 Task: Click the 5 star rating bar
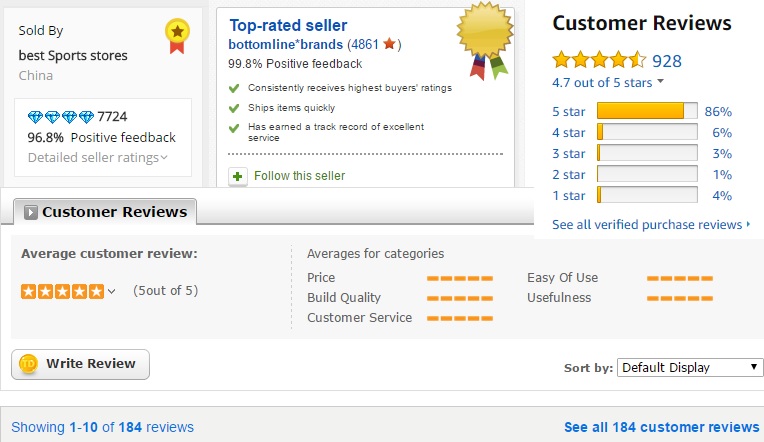[x=646, y=111]
